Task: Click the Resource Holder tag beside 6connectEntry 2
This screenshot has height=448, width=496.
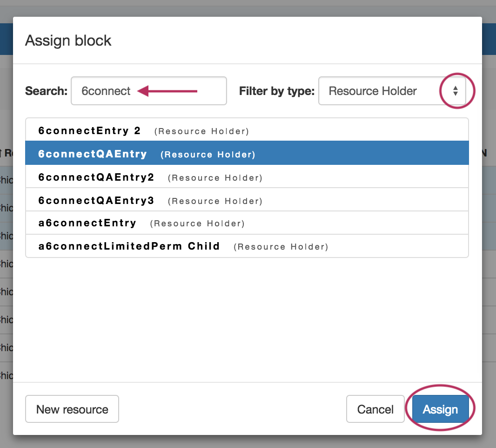Action: 201,131
